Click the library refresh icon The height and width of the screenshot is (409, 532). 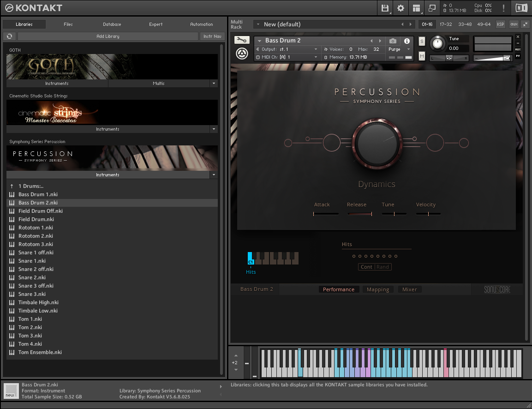pos(10,36)
